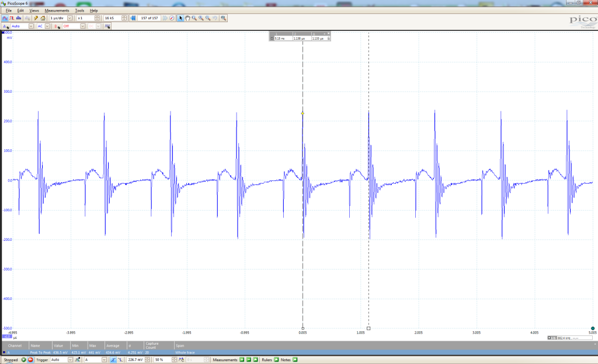This screenshot has height=364, width=598.
Task: Click second time ruler handle at bottom
Action: click(368, 328)
